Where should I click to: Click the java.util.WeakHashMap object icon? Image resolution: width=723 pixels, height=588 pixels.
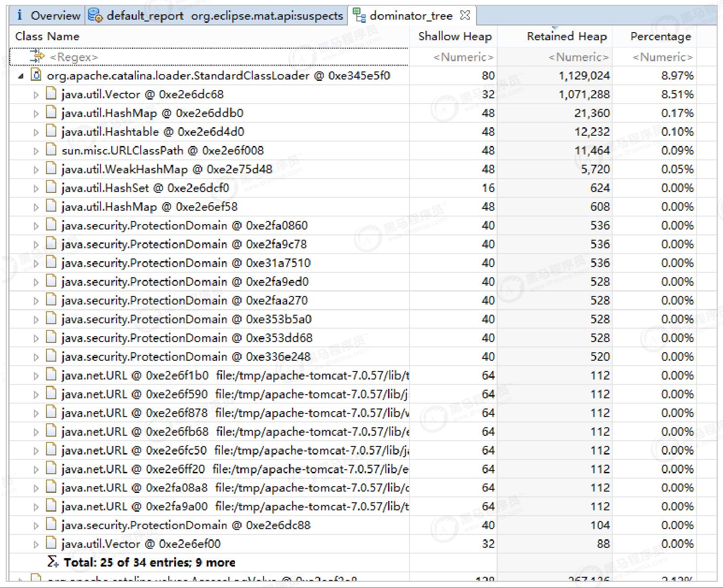[x=52, y=169]
